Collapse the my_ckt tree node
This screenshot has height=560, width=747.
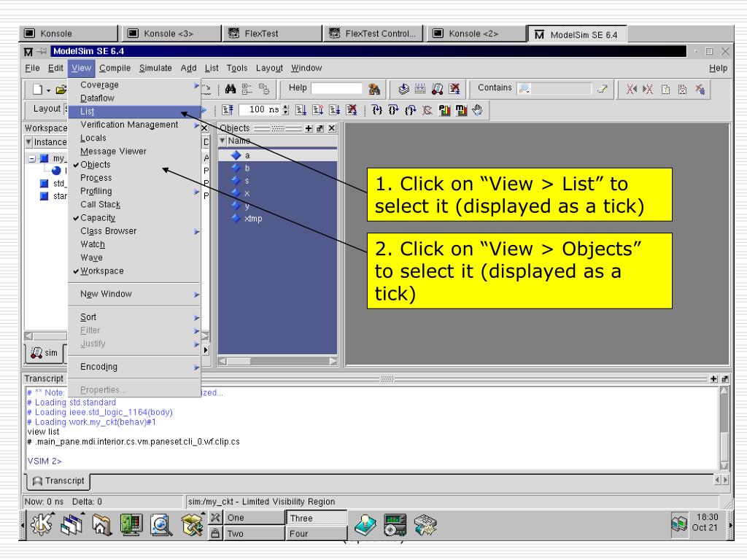tap(32, 158)
